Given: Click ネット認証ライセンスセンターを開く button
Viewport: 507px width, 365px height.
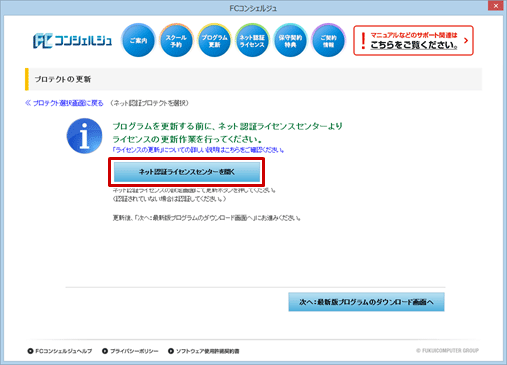Looking at the screenshot, I should [x=187, y=172].
